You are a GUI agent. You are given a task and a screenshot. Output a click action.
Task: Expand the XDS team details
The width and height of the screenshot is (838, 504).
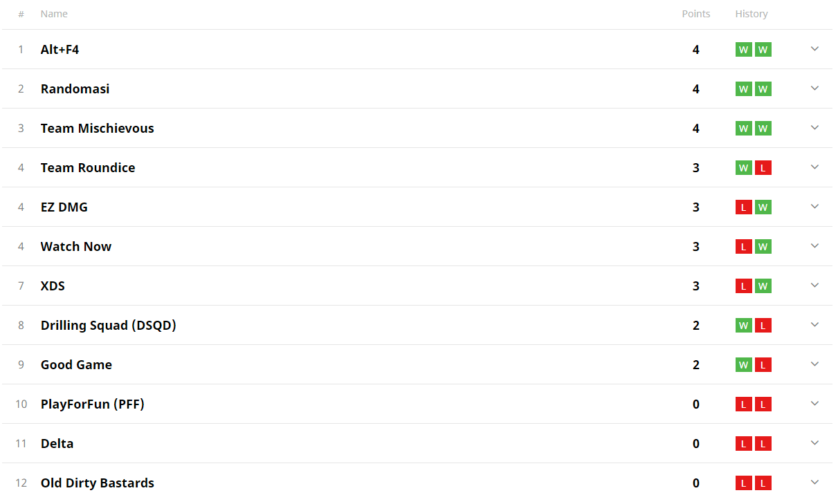click(814, 286)
